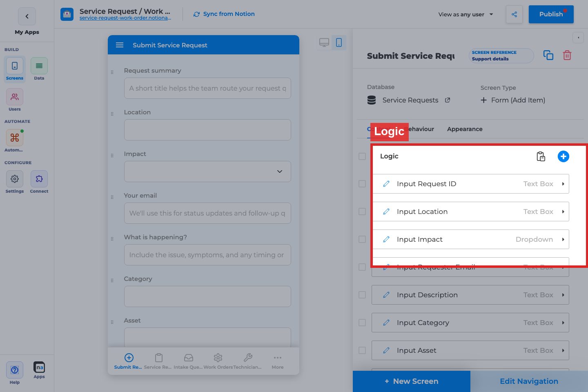Expand the Input Request ID row arrow
Screen dimensions: 588x392
tap(563, 184)
